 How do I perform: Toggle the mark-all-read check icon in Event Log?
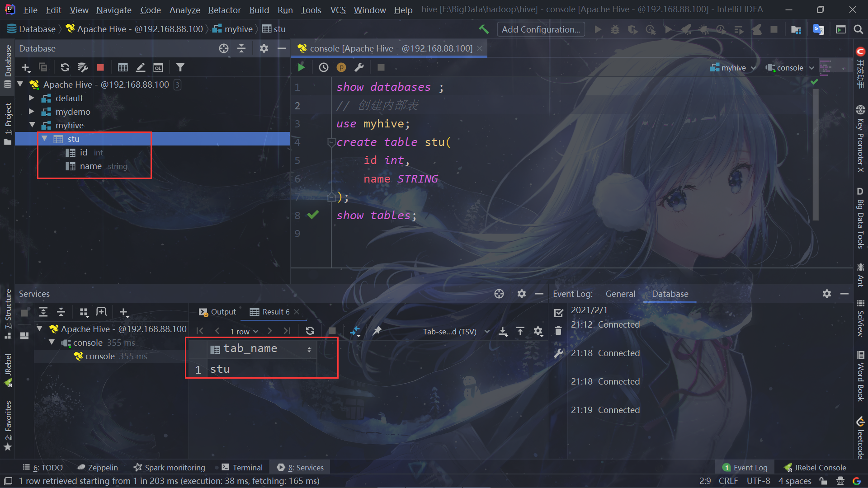[x=559, y=313]
